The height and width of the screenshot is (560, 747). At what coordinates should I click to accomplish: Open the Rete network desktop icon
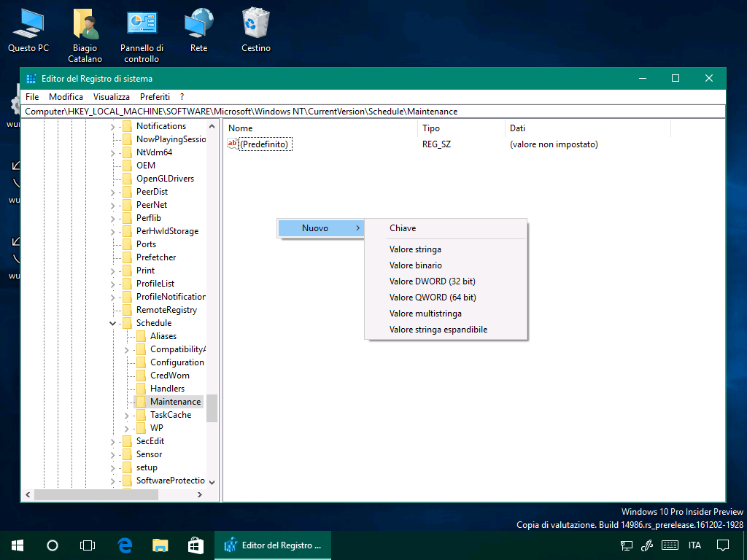coord(198,30)
